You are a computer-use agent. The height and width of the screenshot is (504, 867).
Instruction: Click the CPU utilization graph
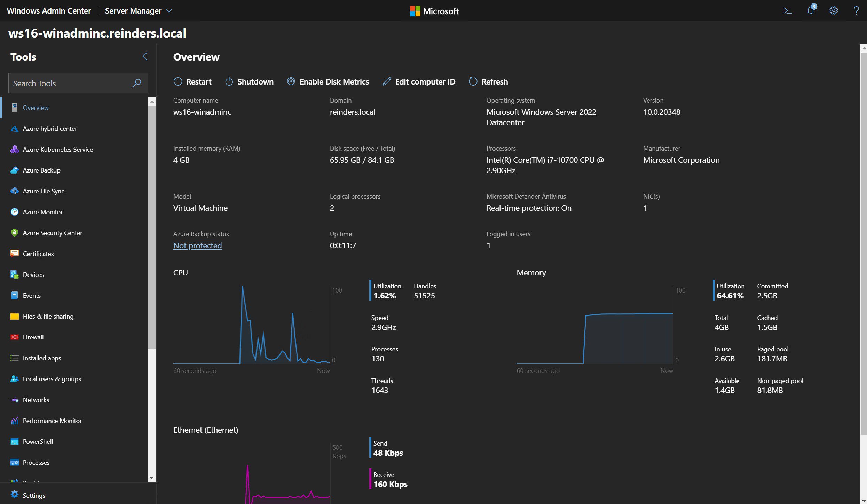tap(251, 325)
